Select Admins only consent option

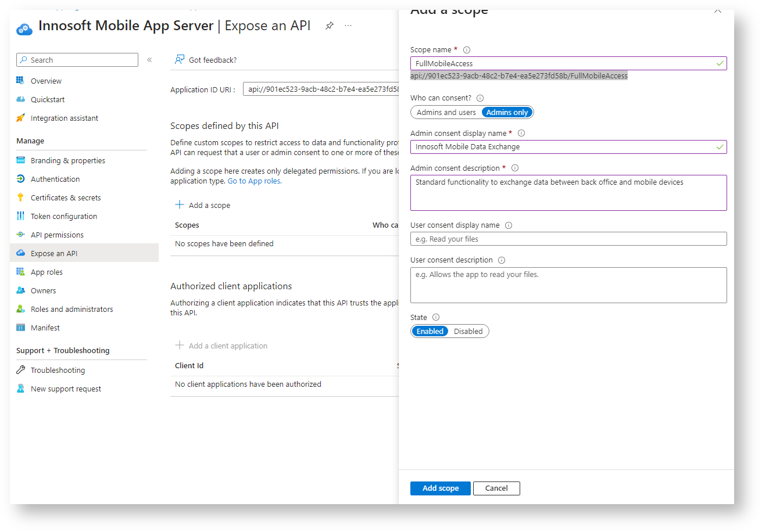click(507, 113)
